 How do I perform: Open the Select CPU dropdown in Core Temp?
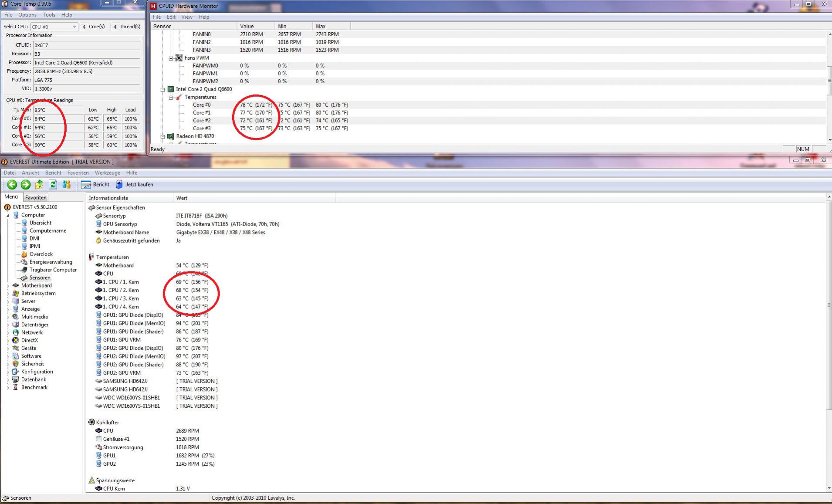pyautogui.click(x=54, y=27)
